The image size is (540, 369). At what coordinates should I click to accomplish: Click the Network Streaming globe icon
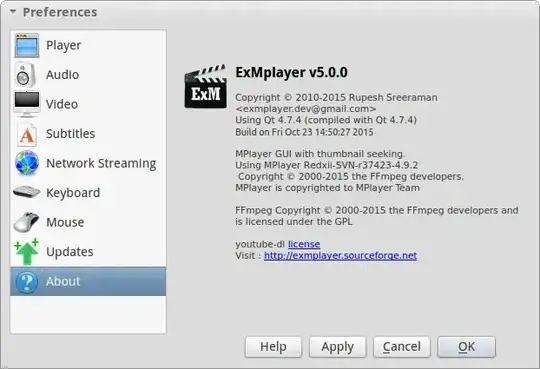(x=27, y=163)
